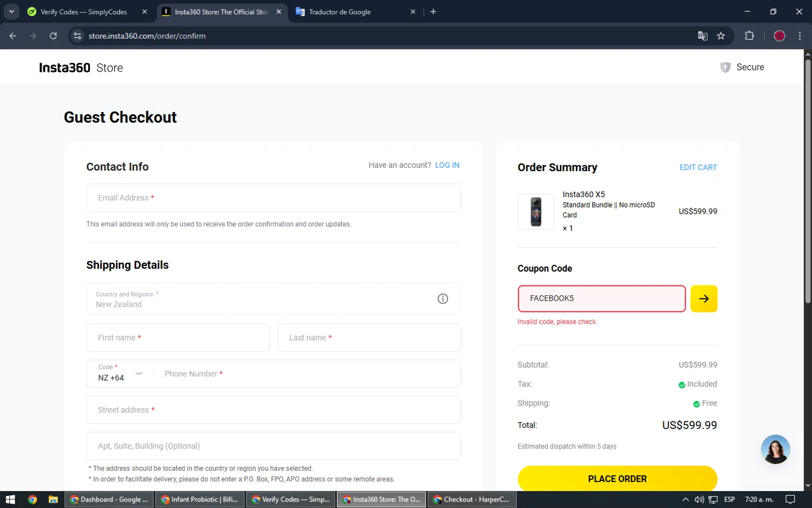The image size is (812, 508).
Task: Click the 'Invalid code, please check.' message
Action: click(557, 322)
